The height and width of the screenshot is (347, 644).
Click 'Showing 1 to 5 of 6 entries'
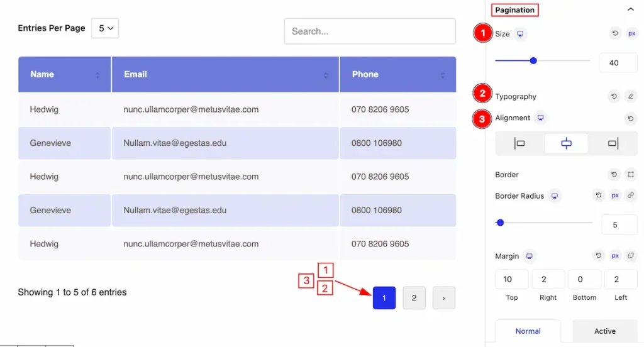click(x=72, y=292)
